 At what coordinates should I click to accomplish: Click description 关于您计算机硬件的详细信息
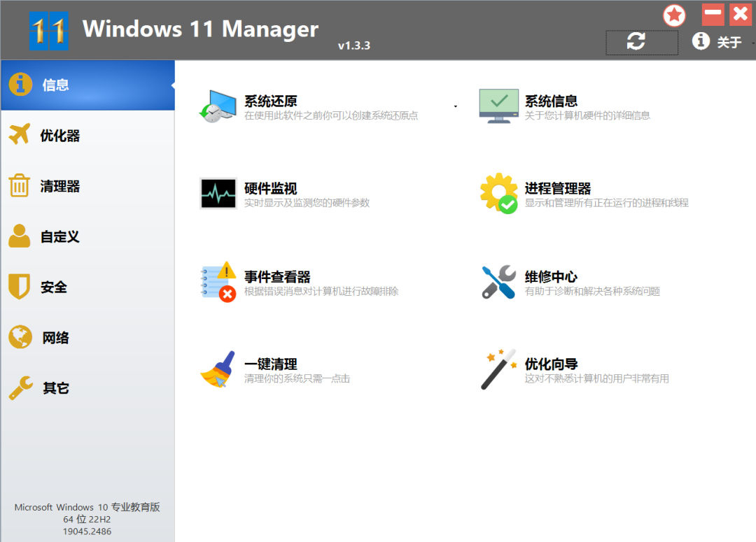[587, 115]
